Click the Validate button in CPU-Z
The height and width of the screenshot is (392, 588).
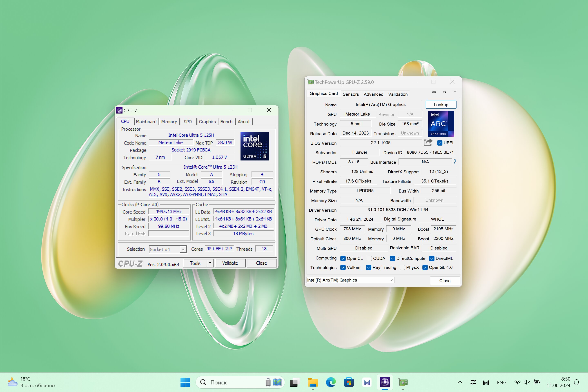tap(230, 263)
